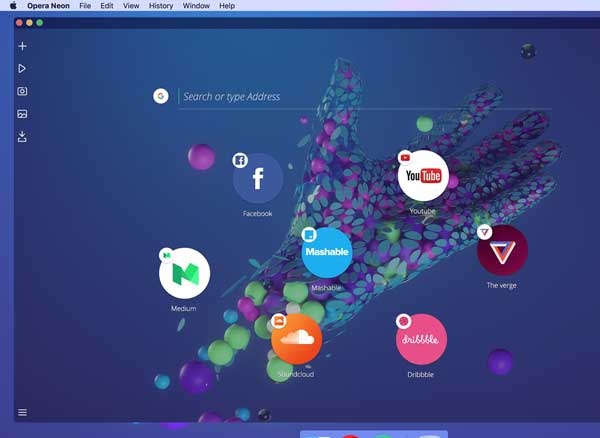Viewport: 600px width, 438px height.
Task: Minimize the window with the yellow button
Action: point(29,23)
